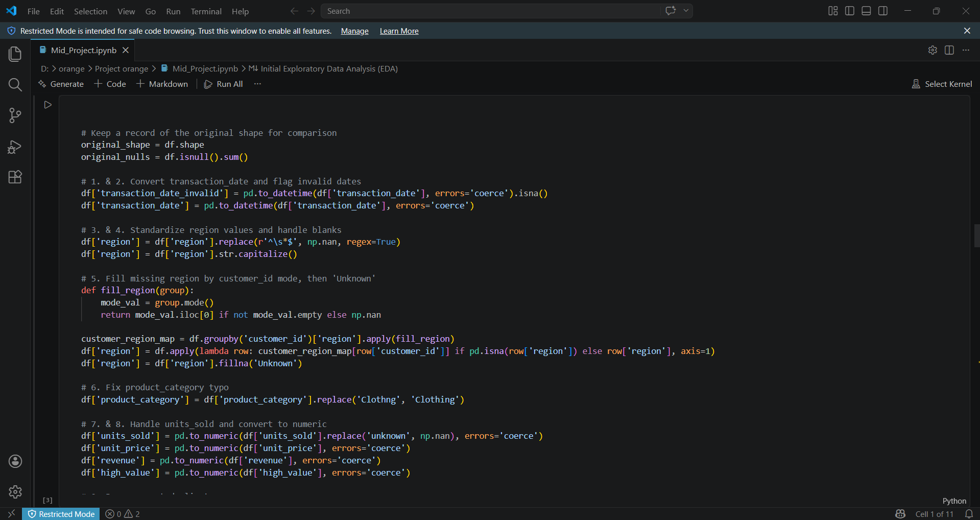Open editor More Actions ellipsis menu
This screenshot has width=980, height=520.
[966, 50]
